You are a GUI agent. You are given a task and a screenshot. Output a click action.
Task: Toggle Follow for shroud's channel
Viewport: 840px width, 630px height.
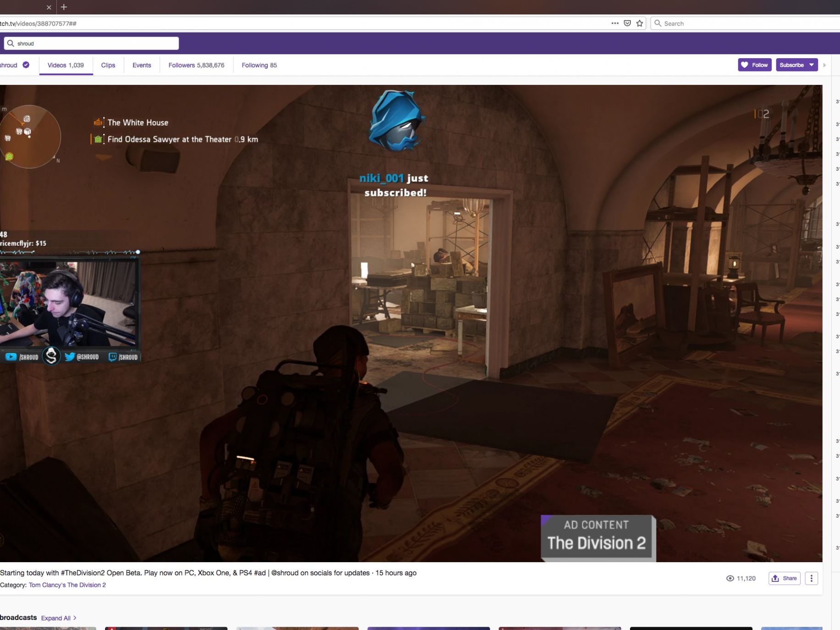(x=754, y=65)
